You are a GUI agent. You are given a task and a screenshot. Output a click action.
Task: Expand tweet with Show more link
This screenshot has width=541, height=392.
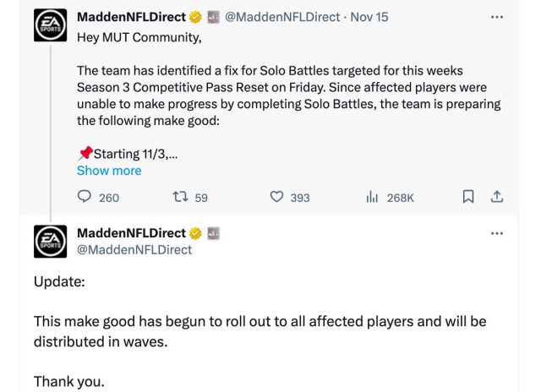pyautogui.click(x=109, y=170)
